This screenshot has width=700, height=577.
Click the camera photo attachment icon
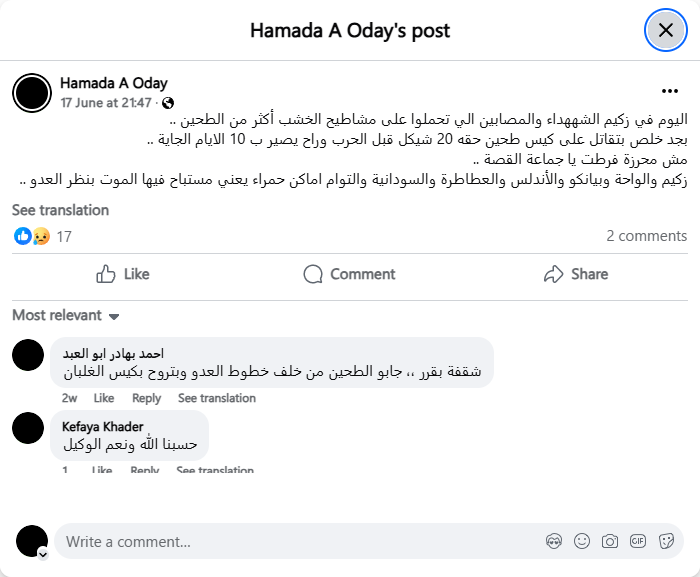click(x=610, y=541)
